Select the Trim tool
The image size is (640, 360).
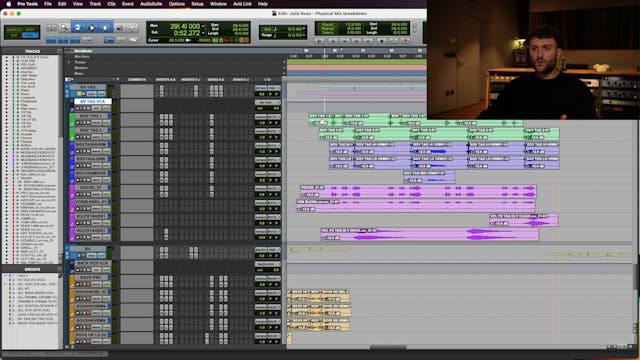click(78, 28)
